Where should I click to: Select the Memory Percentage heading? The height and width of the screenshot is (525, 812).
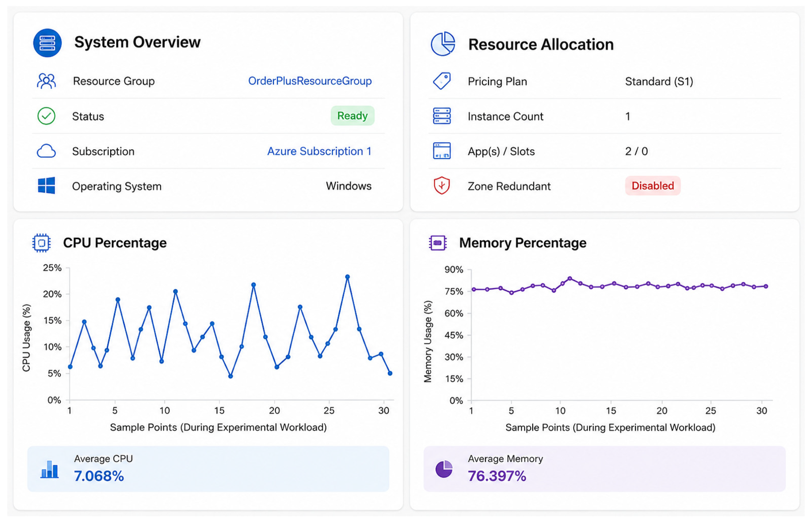click(x=523, y=243)
